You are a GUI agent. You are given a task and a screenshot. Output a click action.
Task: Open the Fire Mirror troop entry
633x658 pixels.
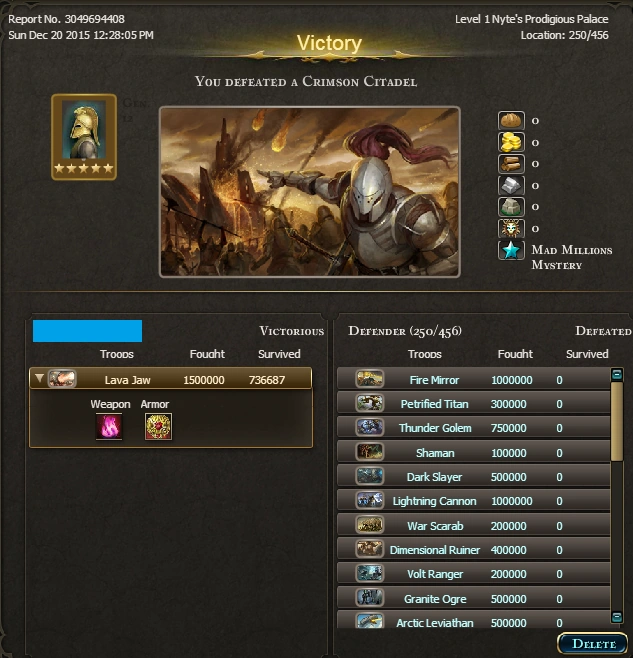coord(473,380)
